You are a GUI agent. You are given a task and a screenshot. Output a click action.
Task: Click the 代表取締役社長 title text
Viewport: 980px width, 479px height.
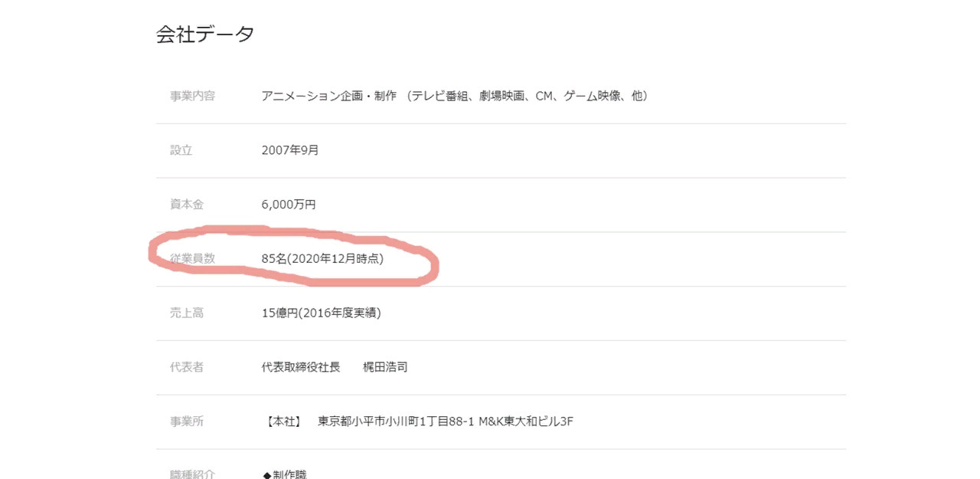[301, 367]
